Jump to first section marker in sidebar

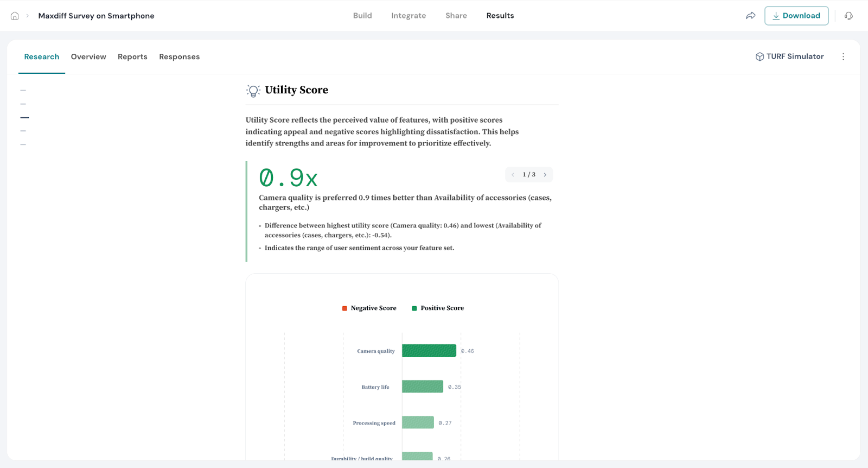(23, 91)
